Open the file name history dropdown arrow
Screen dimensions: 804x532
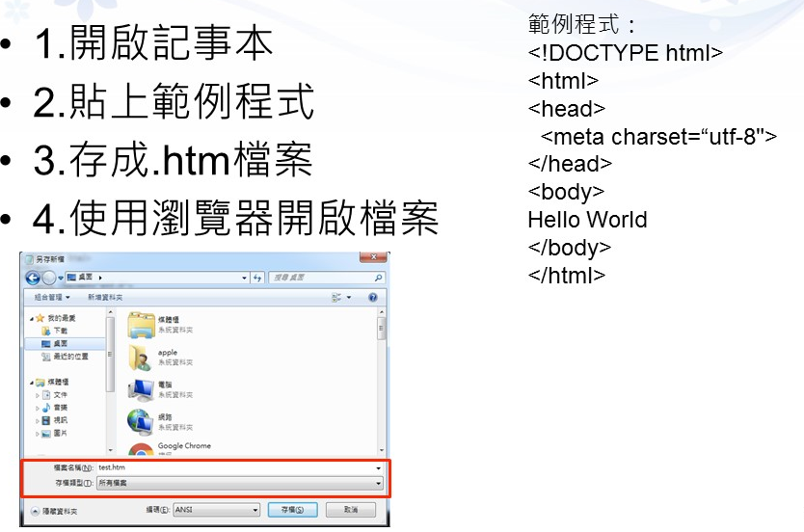click(x=379, y=468)
